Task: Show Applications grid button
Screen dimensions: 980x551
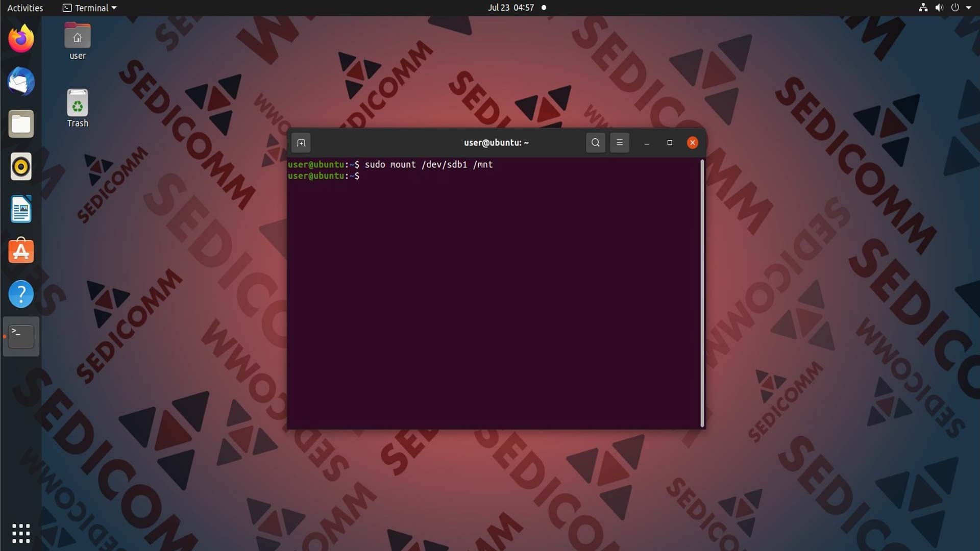Action: [x=21, y=533]
